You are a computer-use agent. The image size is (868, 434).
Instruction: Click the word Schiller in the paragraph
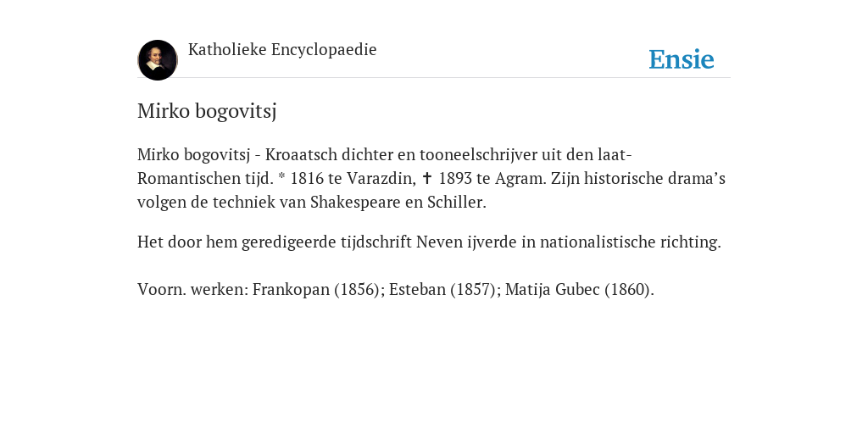tap(457, 202)
